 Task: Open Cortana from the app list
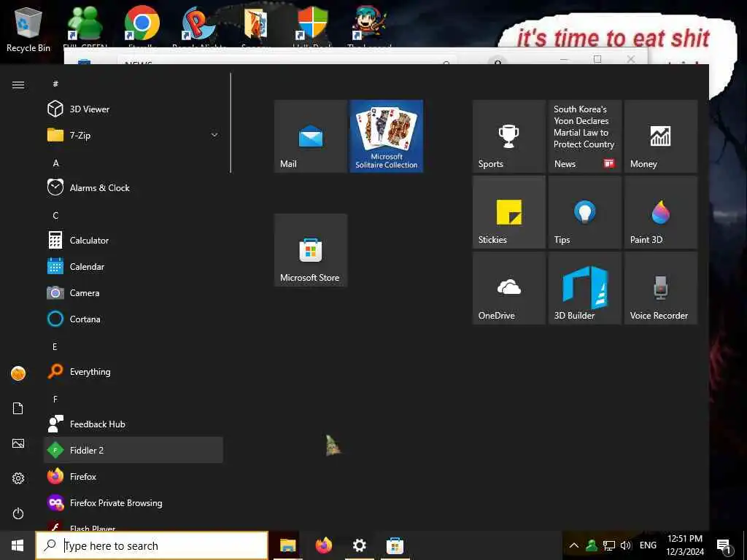133,319
